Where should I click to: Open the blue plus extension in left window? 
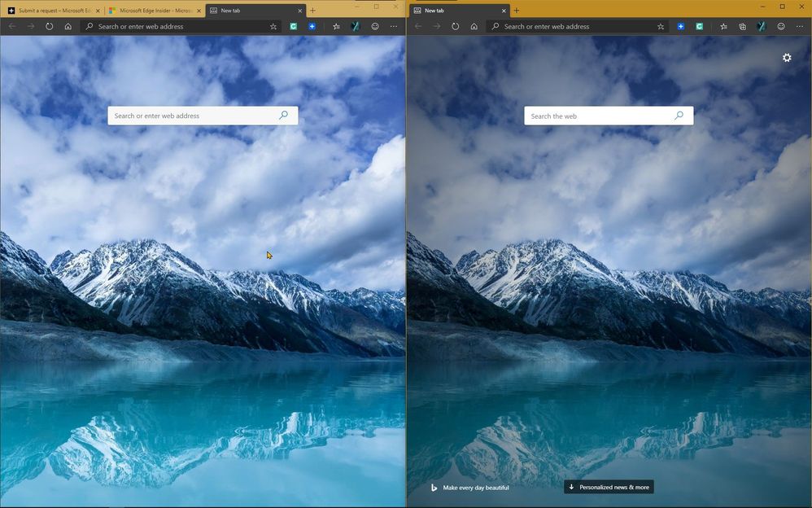click(312, 26)
